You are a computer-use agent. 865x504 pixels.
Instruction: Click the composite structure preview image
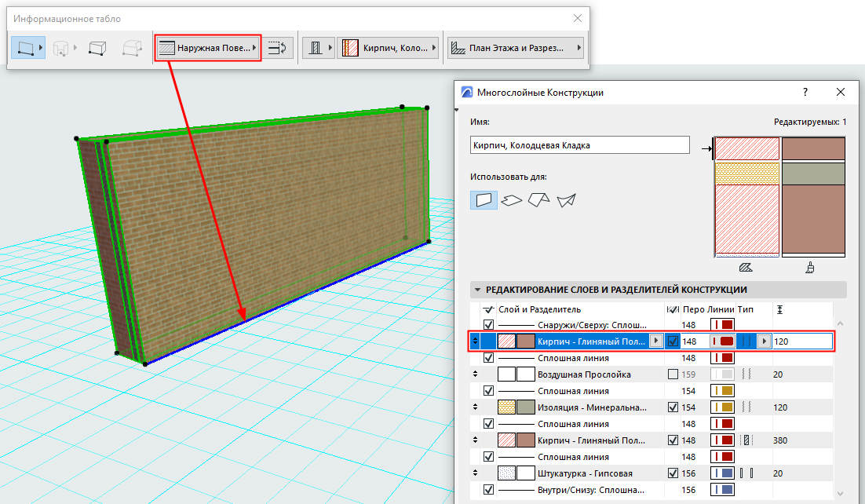pyautogui.click(x=779, y=197)
